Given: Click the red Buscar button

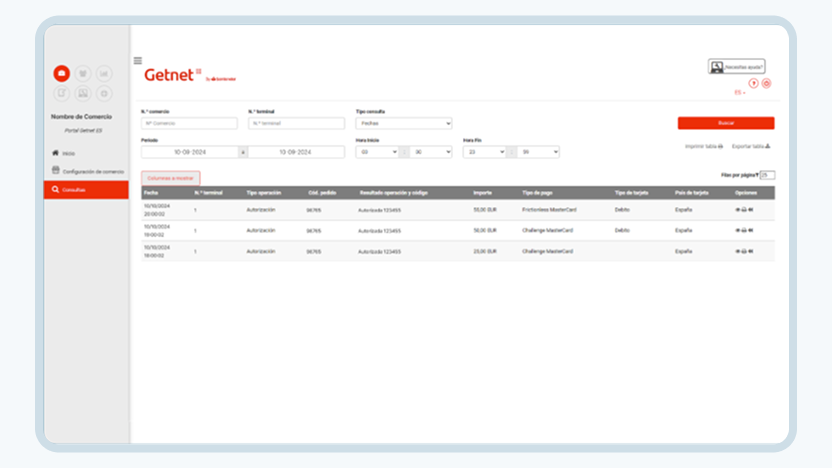Looking at the screenshot, I should click(726, 123).
